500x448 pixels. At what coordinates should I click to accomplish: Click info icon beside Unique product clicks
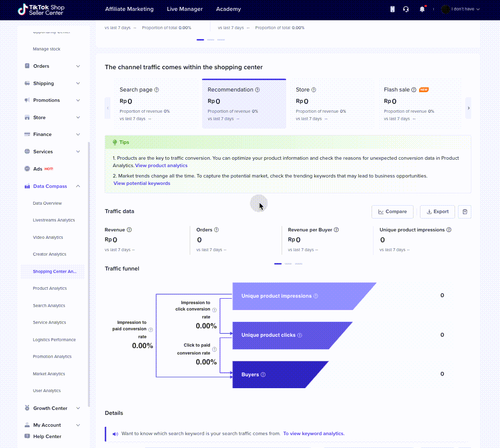click(x=299, y=335)
